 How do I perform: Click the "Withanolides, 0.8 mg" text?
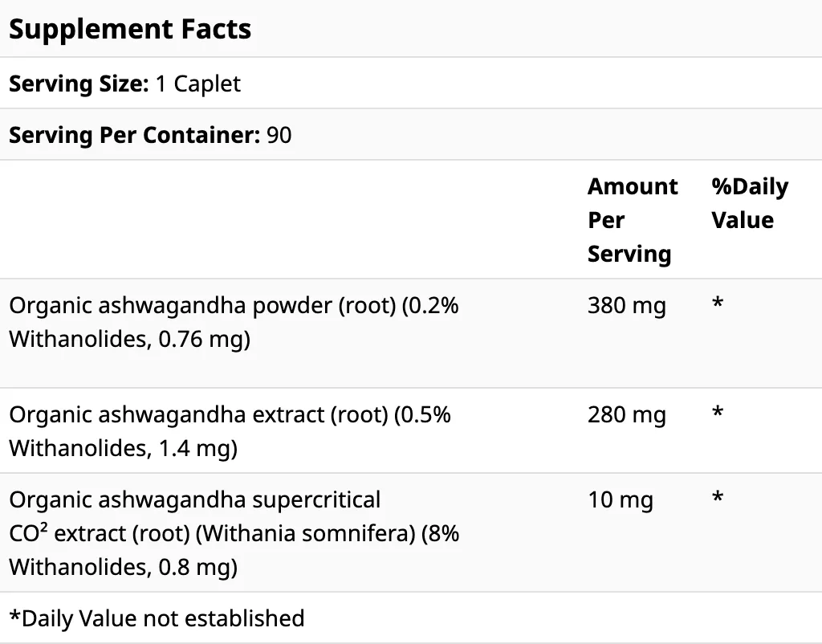(x=123, y=568)
